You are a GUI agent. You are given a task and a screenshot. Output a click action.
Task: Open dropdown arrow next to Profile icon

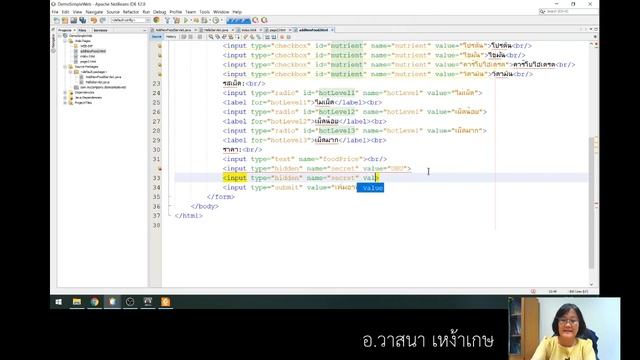pos(222,20)
